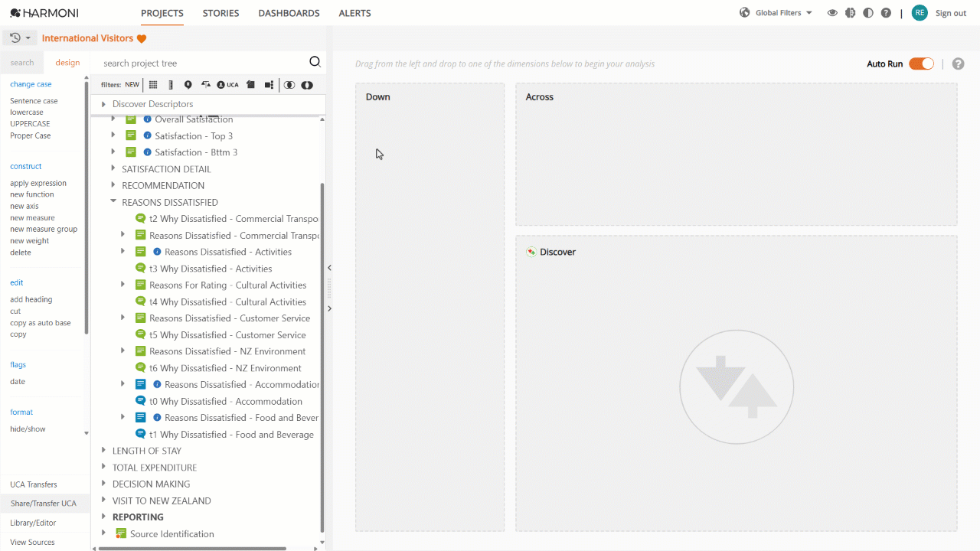This screenshot has height=551, width=980.
Task: Select the weight balance filter icon
Action: [205, 85]
